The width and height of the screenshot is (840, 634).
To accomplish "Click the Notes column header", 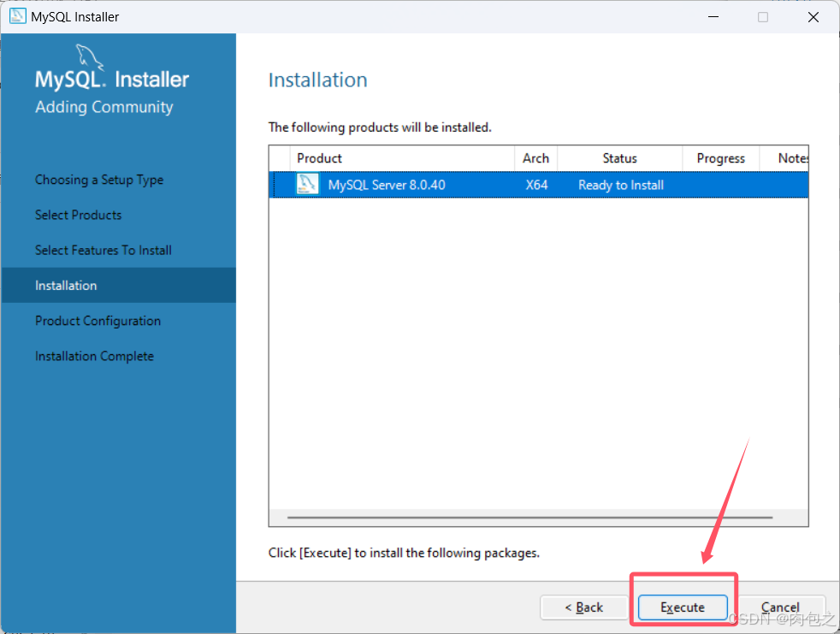I will click(784, 158).
